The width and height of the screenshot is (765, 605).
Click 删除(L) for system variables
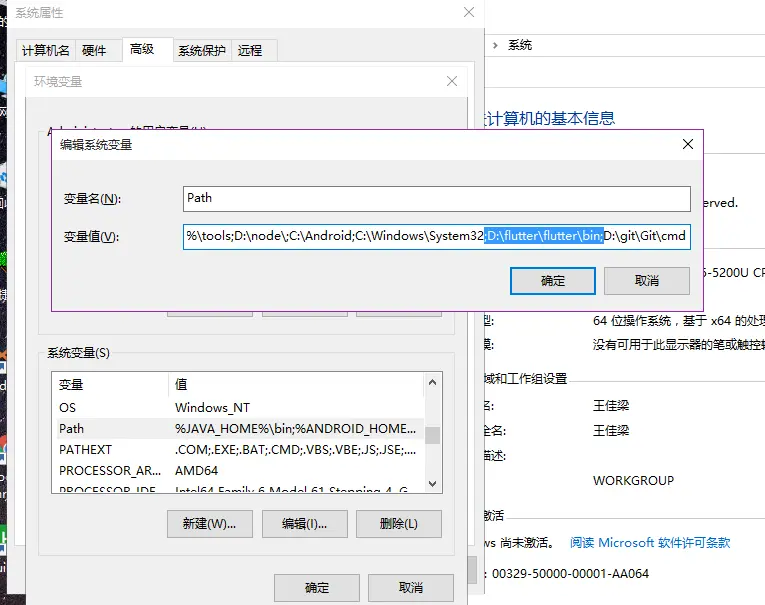(x=399, y=524)
